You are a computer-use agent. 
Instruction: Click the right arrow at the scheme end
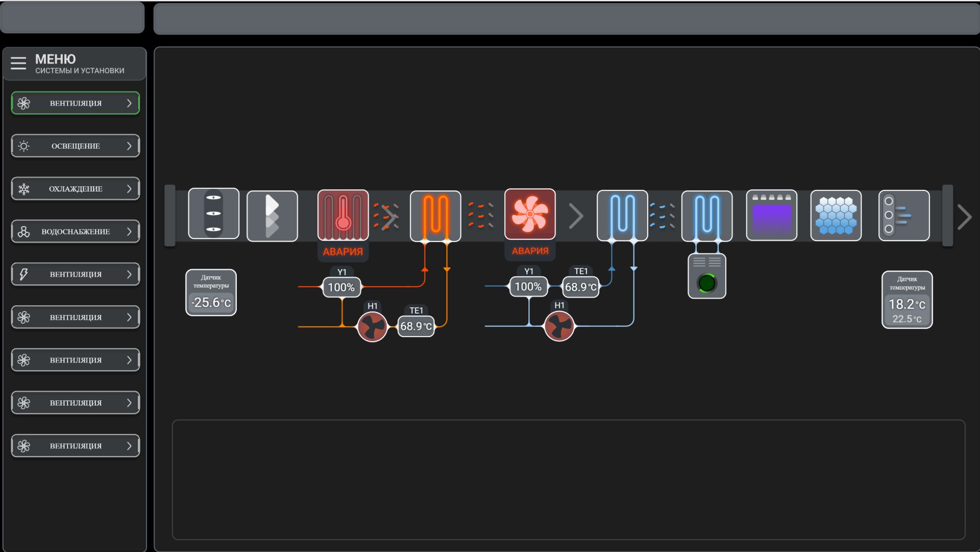(x=965, y=217)
